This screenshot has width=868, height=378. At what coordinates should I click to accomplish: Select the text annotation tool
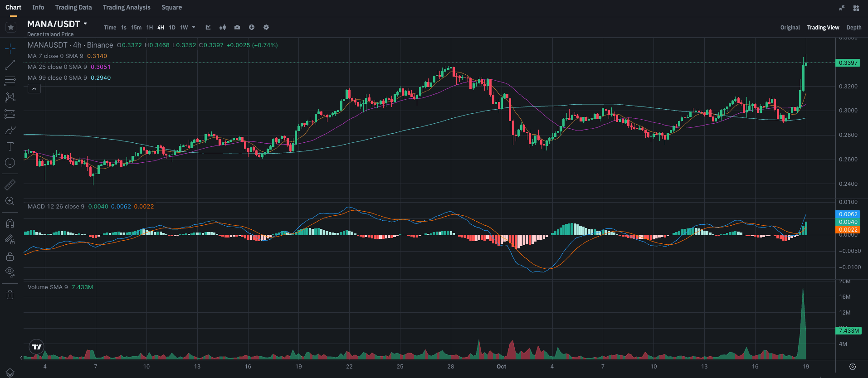click(x=10, y=146)
